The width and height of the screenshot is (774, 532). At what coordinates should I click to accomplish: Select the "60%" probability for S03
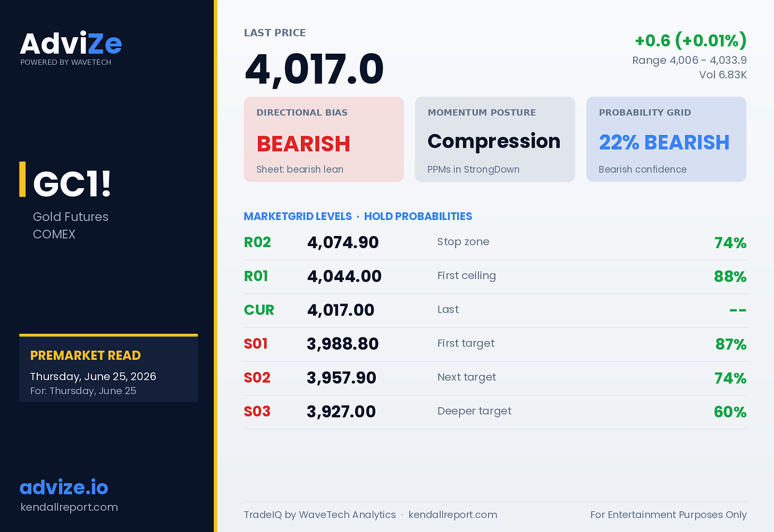click(730, 412)
